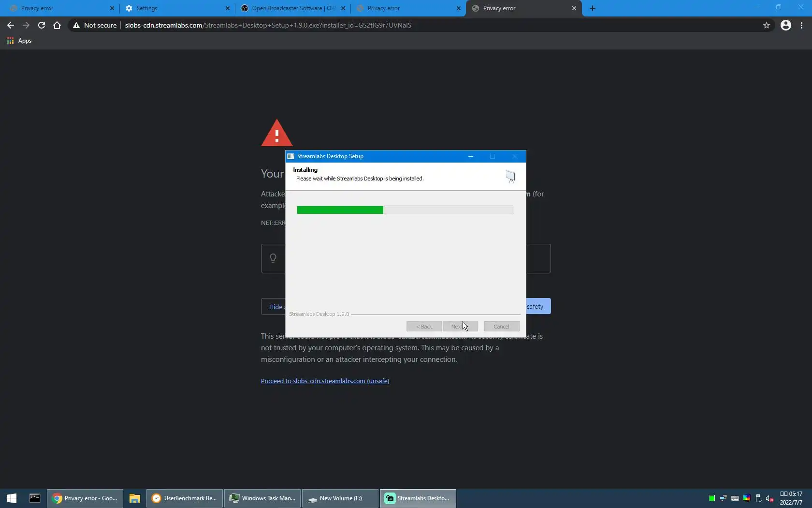Close the Settings tab
This screenshot has width=812, height=508.
[x=228, y=8]
